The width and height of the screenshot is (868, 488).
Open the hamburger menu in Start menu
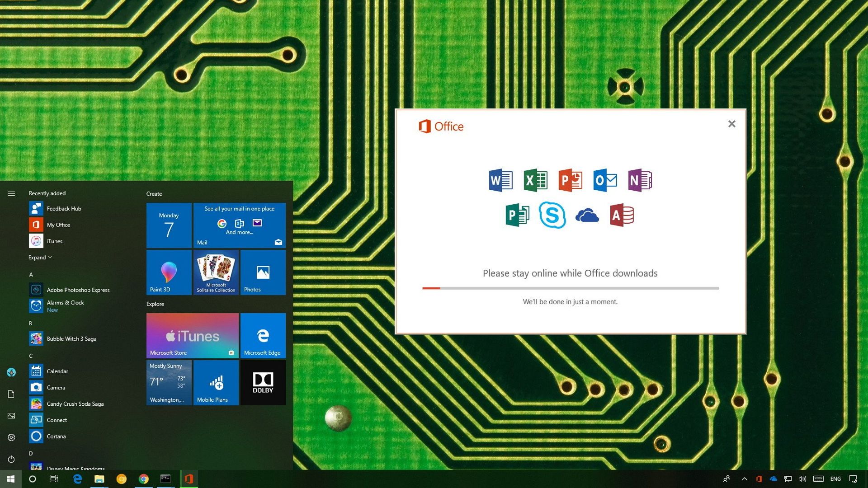tap(11, 193)
